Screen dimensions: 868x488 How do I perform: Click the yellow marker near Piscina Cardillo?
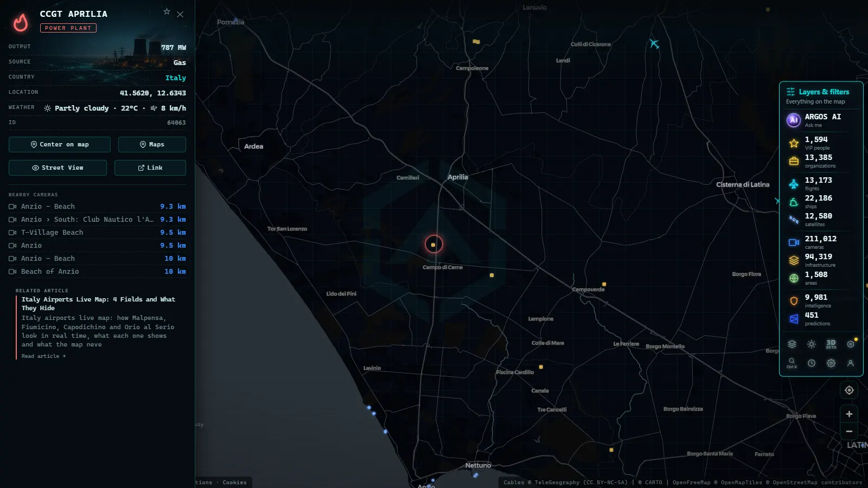point(541,367)
